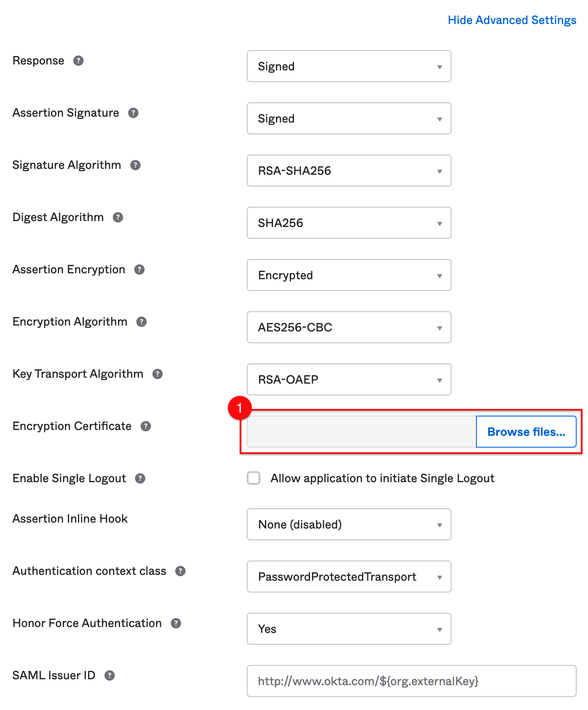Click the Honor Force Authentication help icon
The image size is (588, 710).
176,623
